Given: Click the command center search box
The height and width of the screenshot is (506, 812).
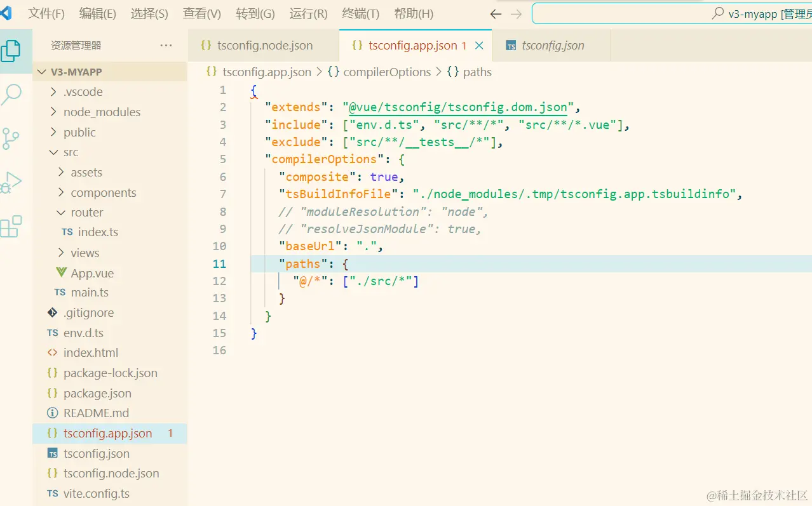Looking at the screenshot, I should coord(672,13).
